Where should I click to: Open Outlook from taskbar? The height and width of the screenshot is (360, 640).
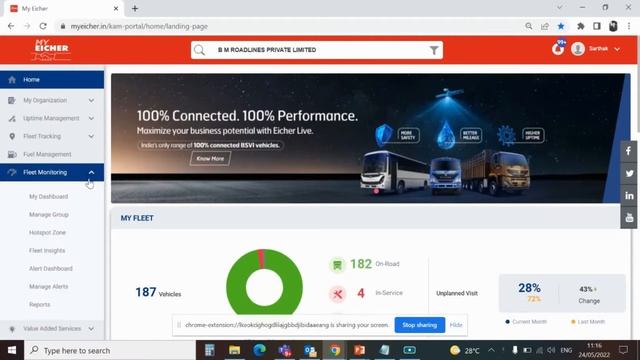click(310, 350)
